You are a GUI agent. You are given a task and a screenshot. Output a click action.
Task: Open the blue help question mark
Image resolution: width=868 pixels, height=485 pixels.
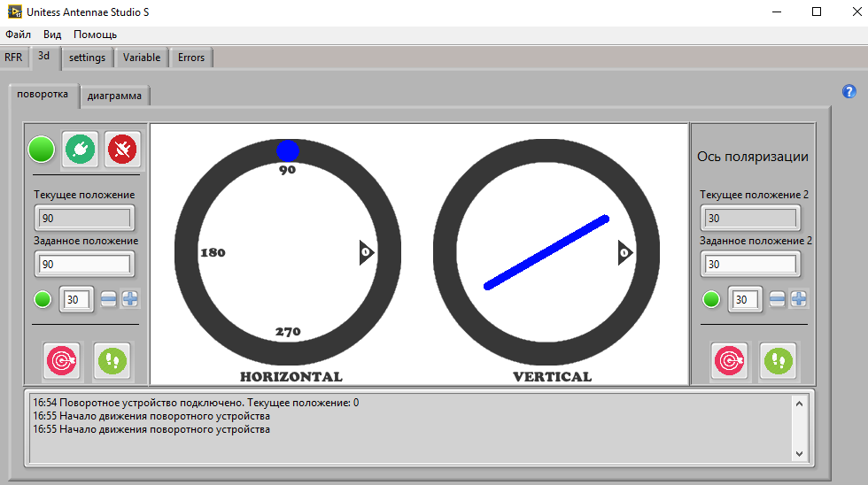[849, 91]
